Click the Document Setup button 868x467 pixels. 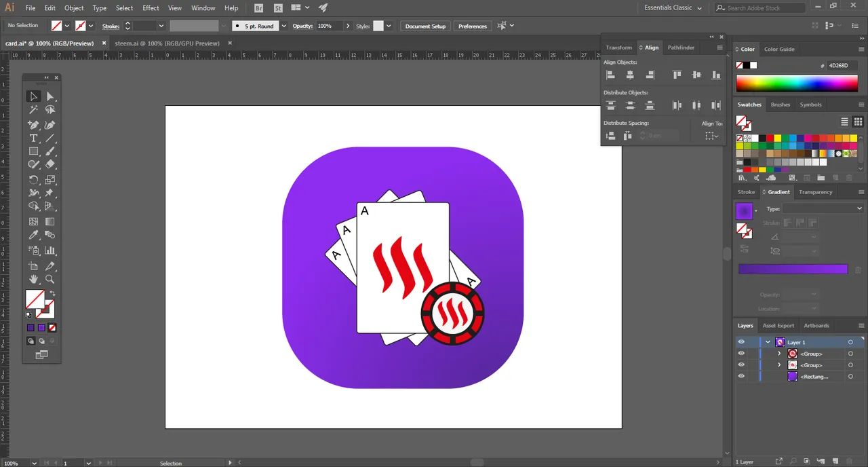click(426, 26)
